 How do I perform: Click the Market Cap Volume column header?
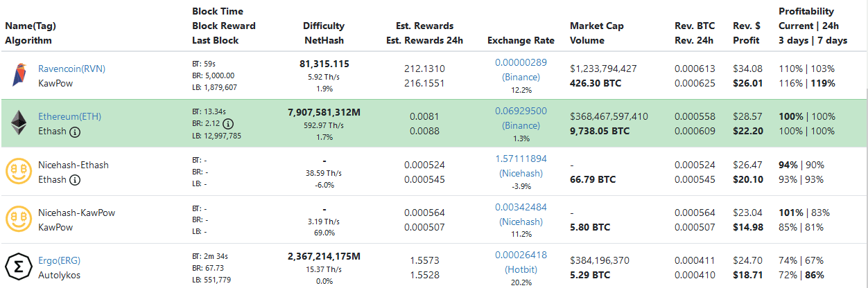pyautogui.click(x=597, y=33)
